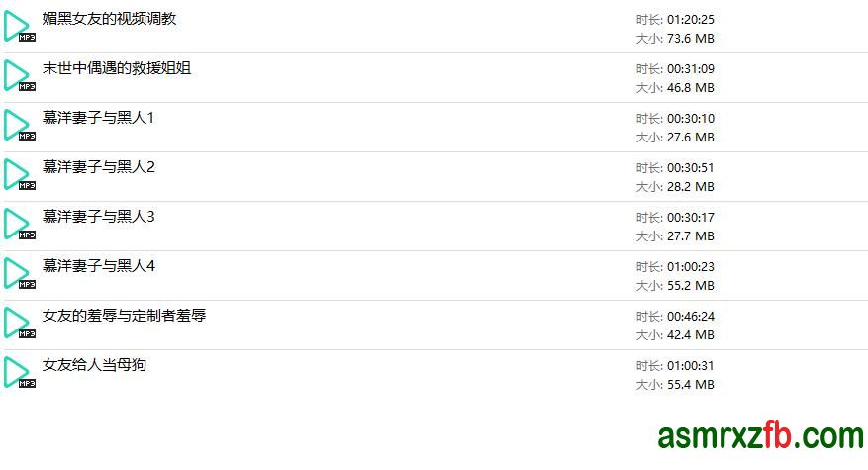This screenshot has width=868, height=470.
Task: Play the MP3 with duration 01:00:31
Action: click(x=19, y=373)
